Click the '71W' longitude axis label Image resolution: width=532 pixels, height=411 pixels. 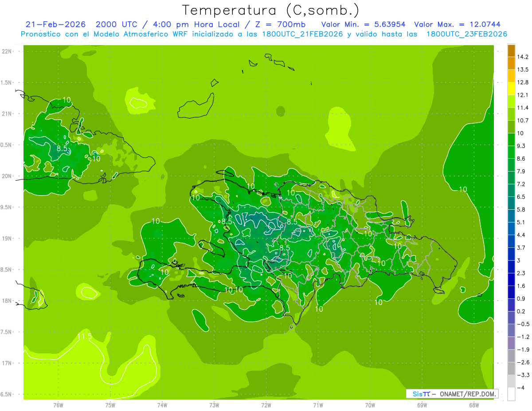318,405
